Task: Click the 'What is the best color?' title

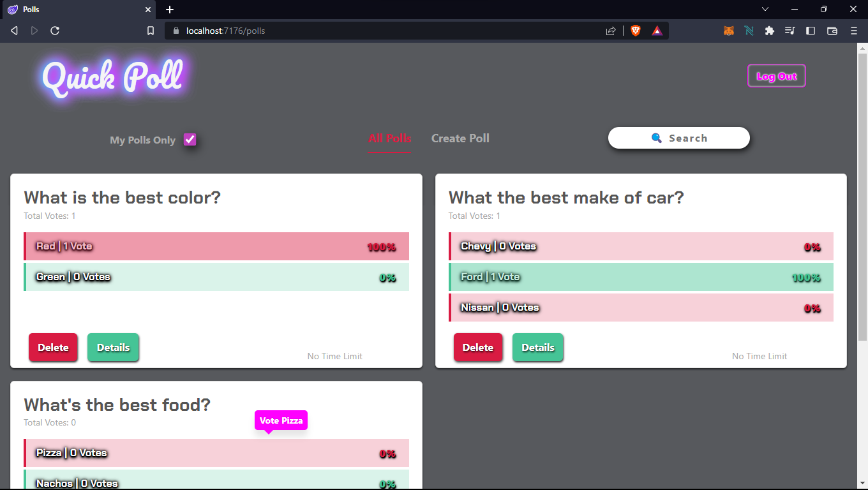Action: click(x=122, y=197)
